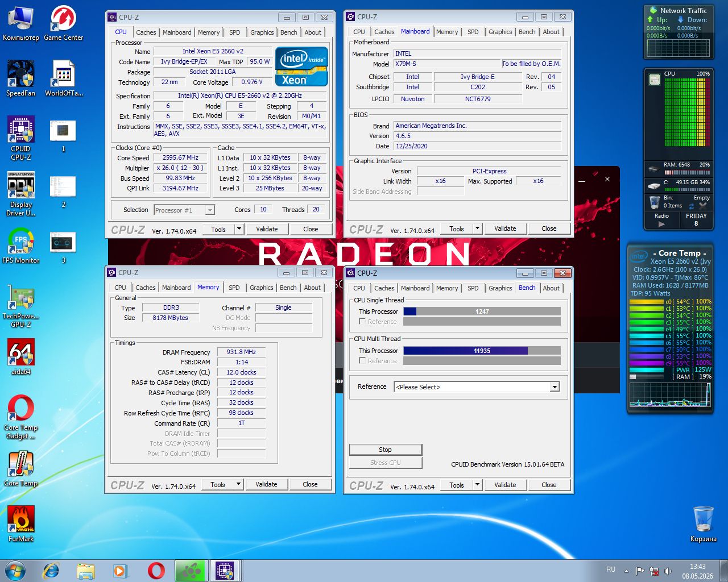Enable Reference checkbox under CPU Single Thread
Viewport: 728px width, 582px height.
click(x=362, y=322)
